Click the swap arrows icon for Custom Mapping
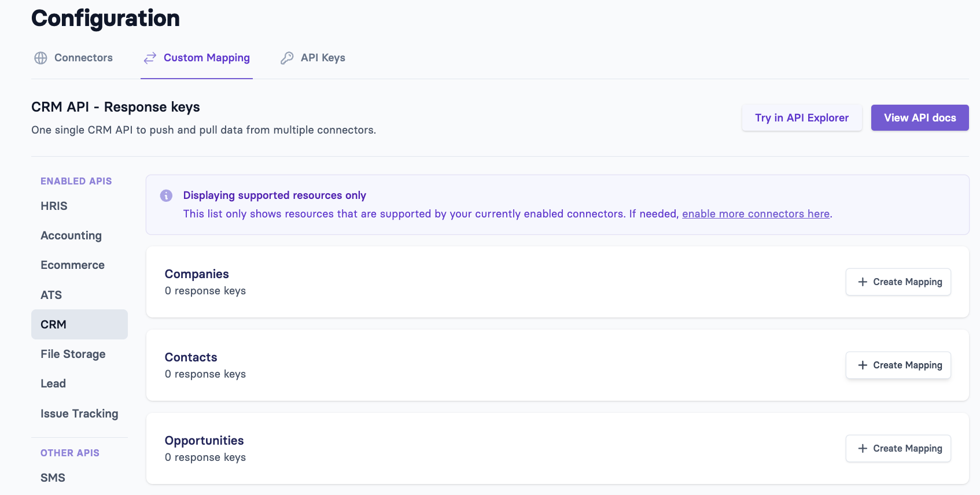The width and height of the screenshot is (980, 495). [x=150, y=58]
